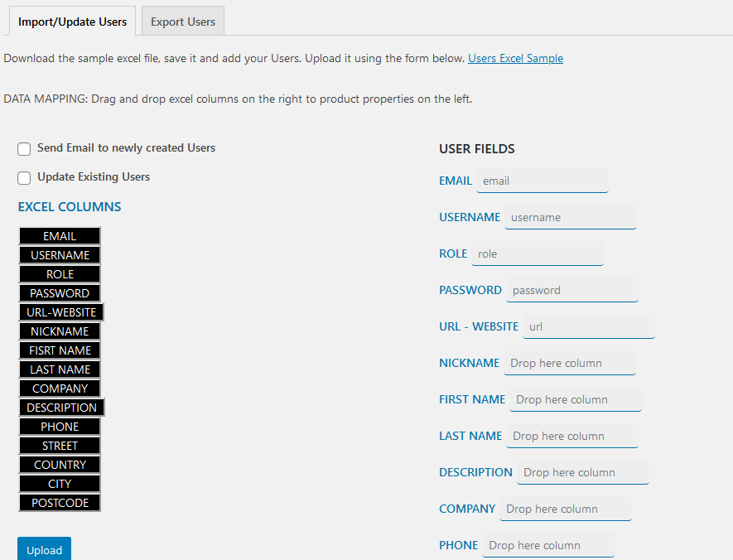Select the PASSWORD excel column chip

pyautogui.click(x=59, y=292)
